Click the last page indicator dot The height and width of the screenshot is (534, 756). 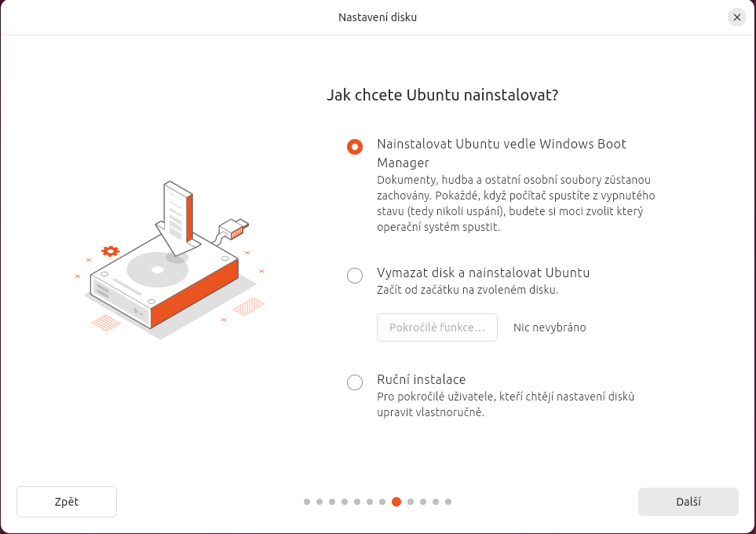[x=448, y=502]
